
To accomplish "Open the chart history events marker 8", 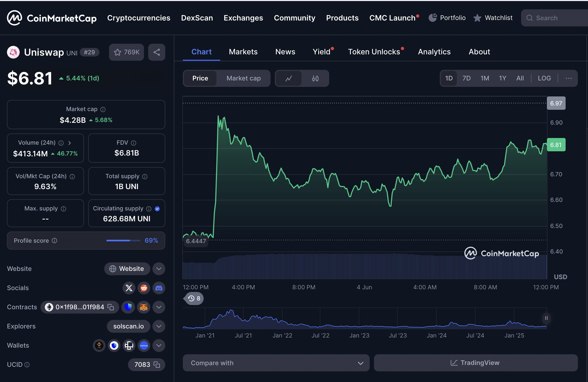I will pos(194,298).
